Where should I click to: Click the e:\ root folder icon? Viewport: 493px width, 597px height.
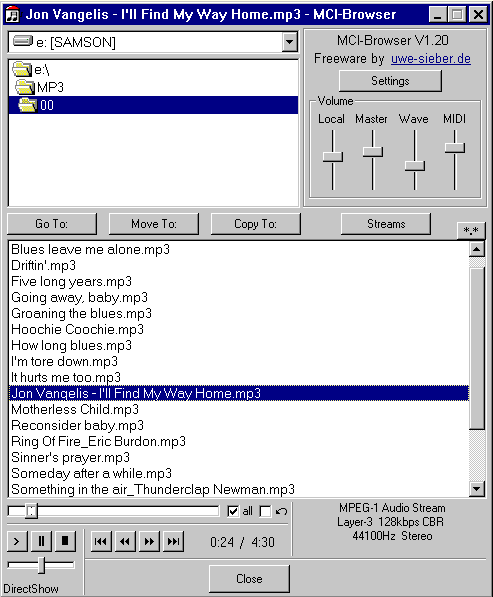pyautogui.click(x=22, y=69)
